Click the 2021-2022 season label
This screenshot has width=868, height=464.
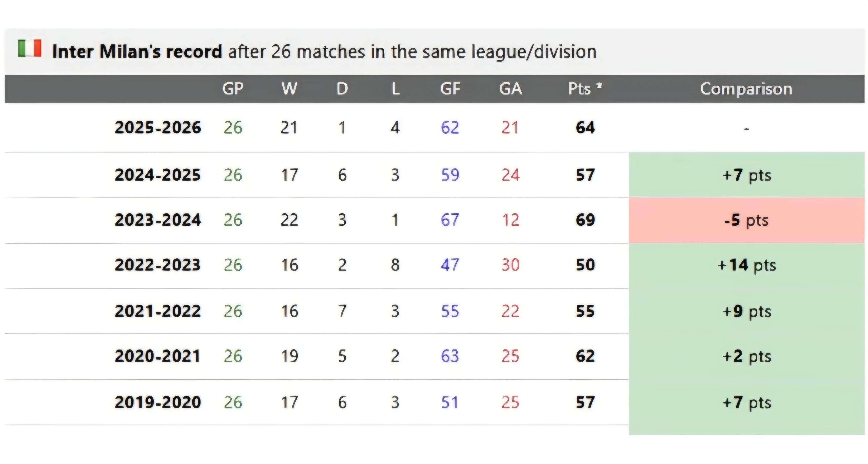pos(158,311)
